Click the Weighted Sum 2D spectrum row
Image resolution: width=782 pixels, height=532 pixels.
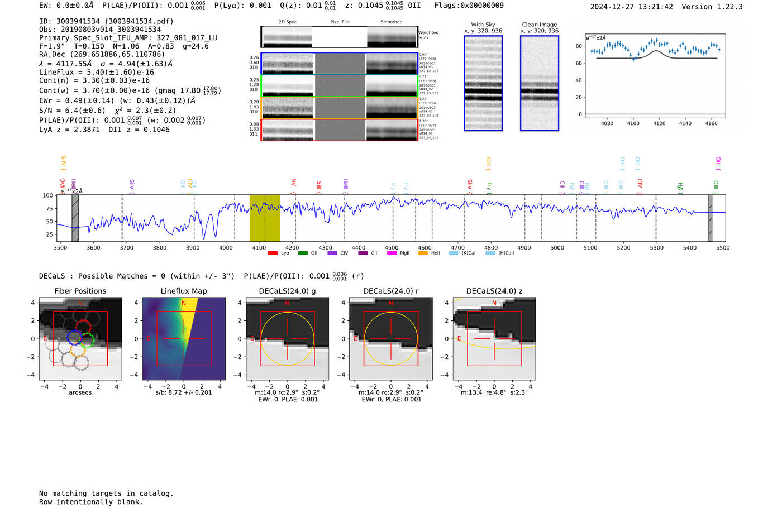click(340, 37)
